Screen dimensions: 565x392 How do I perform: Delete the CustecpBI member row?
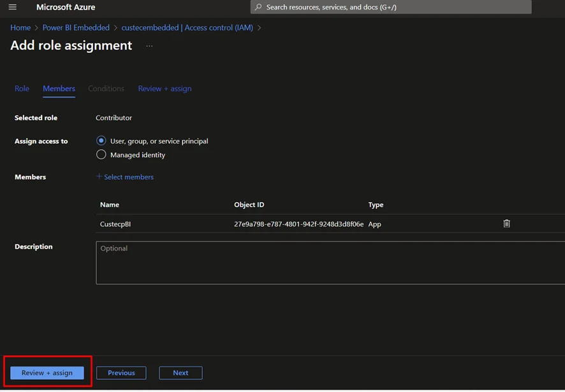(506, 224)
